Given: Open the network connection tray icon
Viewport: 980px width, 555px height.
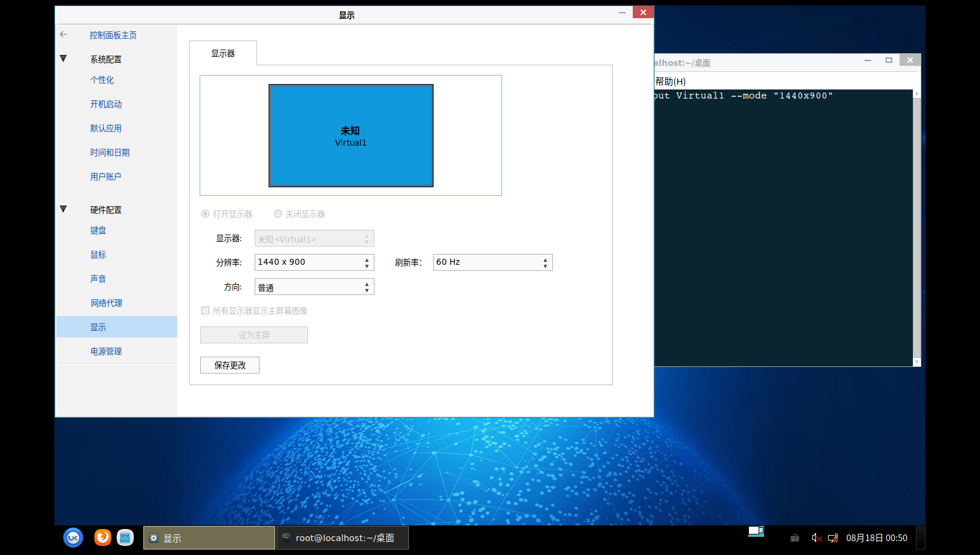Looking at the screenshot, I should pos(833,538).
